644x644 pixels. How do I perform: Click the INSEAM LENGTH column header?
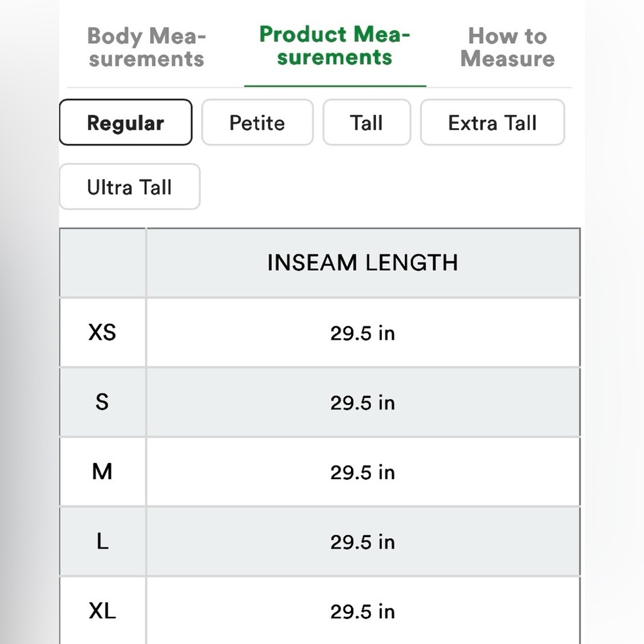[363, 263]
